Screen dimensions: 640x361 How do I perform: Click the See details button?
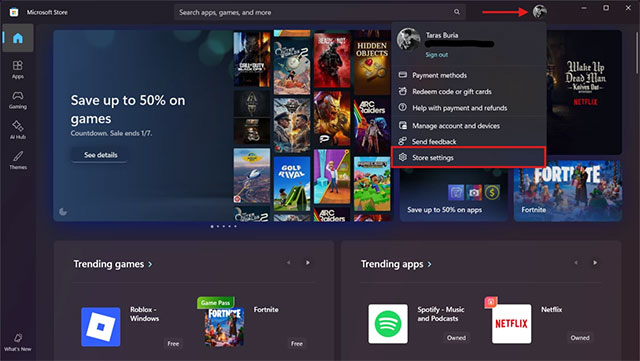point(100,155)
